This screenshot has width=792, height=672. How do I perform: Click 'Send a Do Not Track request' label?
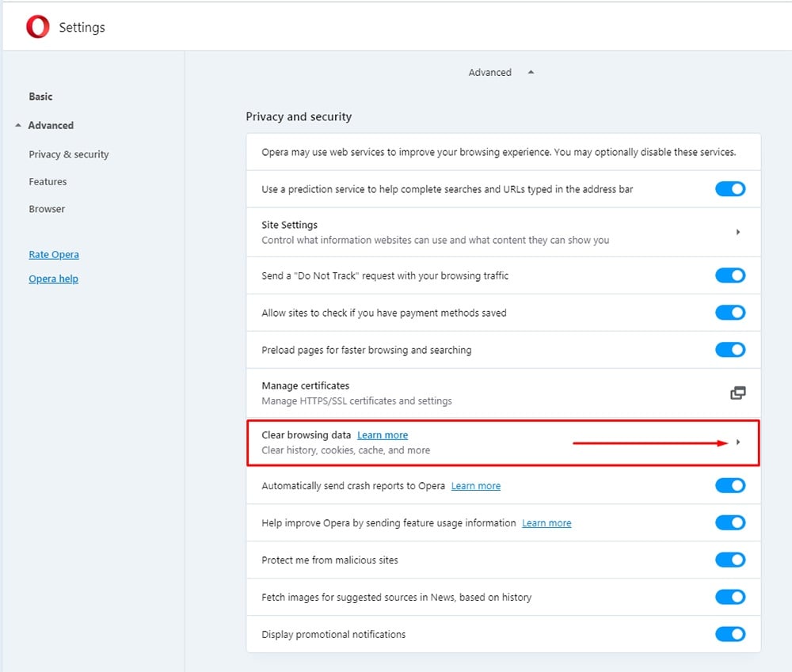(385, 275)
